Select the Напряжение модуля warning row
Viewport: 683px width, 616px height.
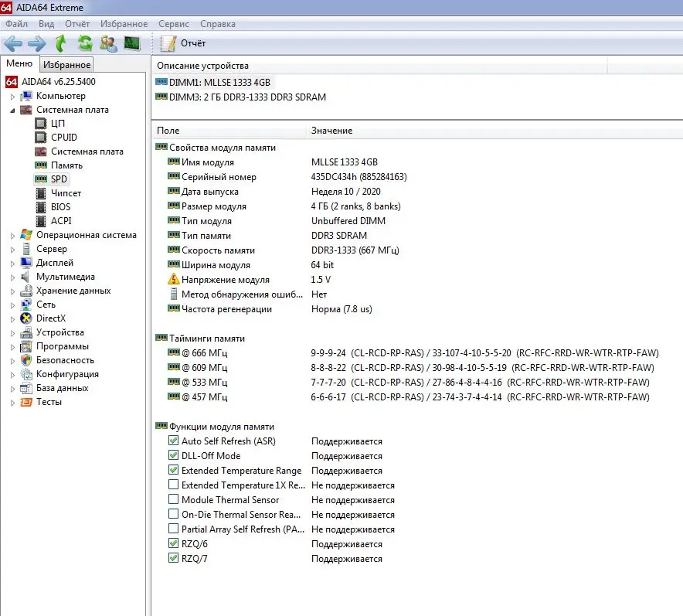[249, 279]
